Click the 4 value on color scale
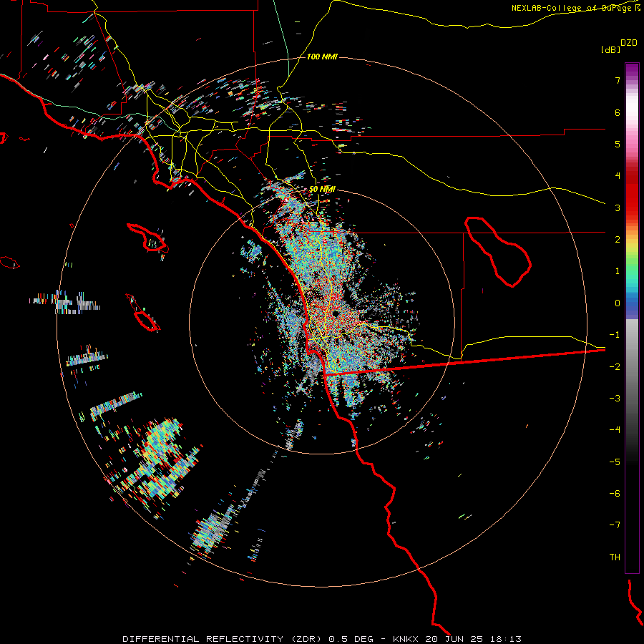The height and width of the screenshot is (644, 644). 618,176
